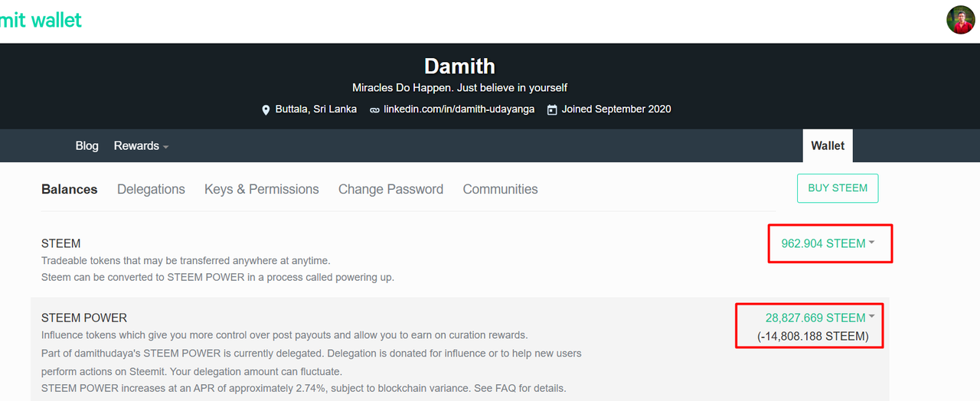This screenshot has width=980, height=401.
Task: Click the Steemit wallet logo
Action: coord(41,20)
